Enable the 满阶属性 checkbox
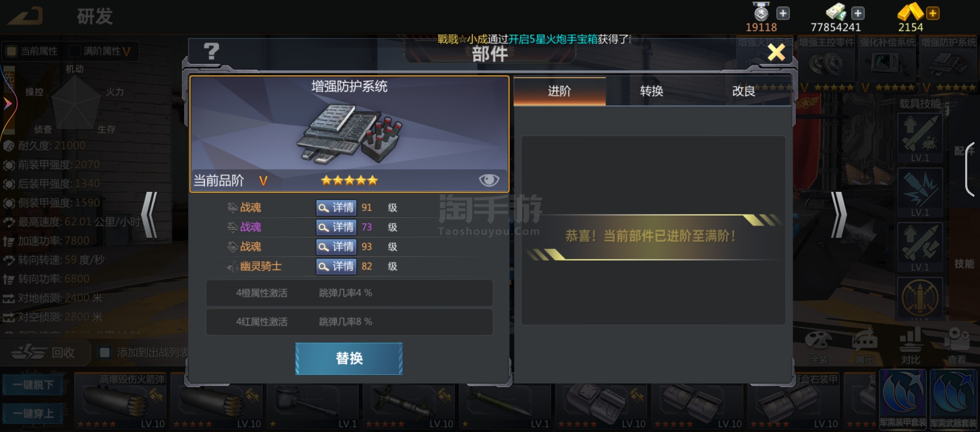 click(x=74, y=51)
